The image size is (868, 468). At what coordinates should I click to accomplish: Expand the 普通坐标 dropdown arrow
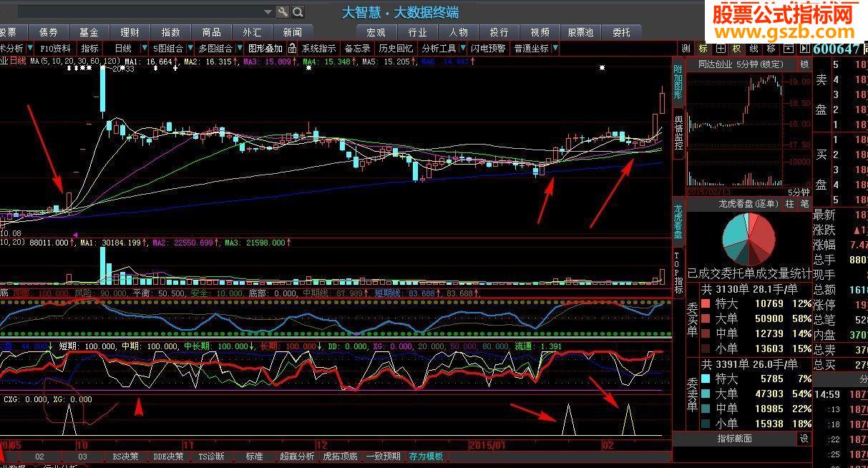click(x=555, y=49)
